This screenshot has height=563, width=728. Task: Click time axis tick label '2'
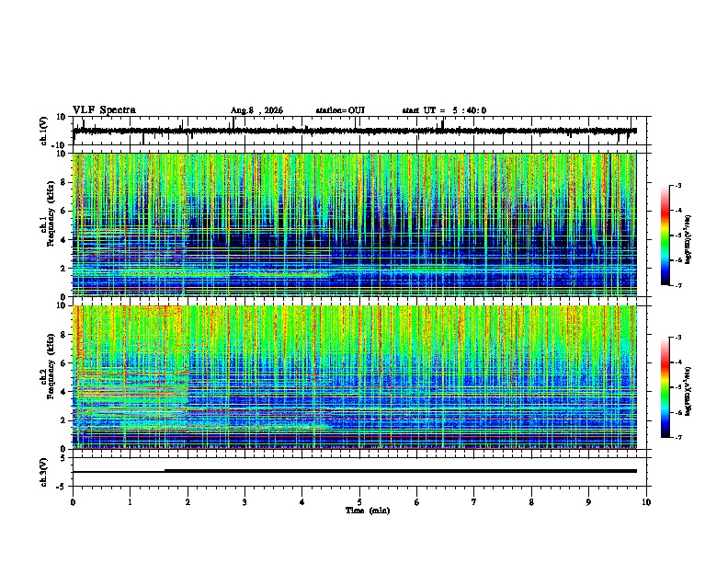[x=188, y=502]
